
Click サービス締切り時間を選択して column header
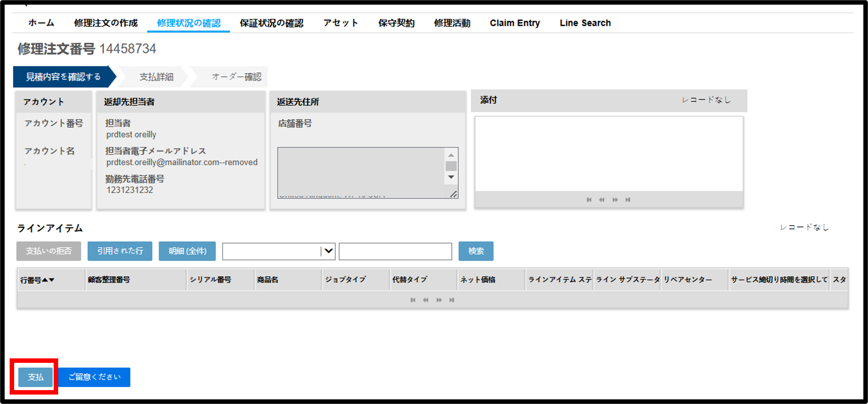click(779, 280)
